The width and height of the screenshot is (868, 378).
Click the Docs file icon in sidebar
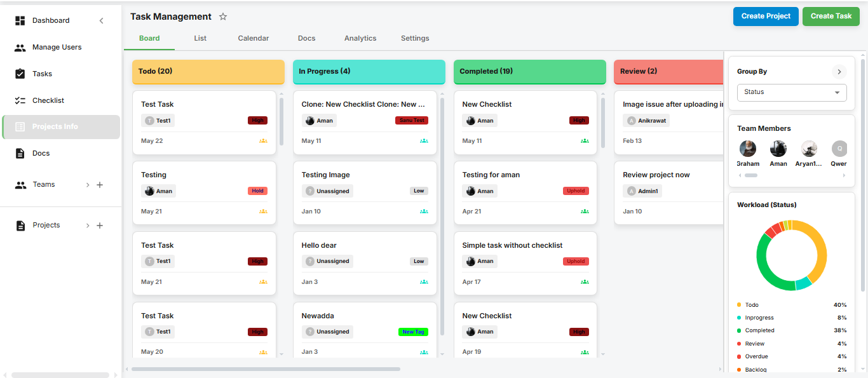pyautogui.click(x=20, y=153)
